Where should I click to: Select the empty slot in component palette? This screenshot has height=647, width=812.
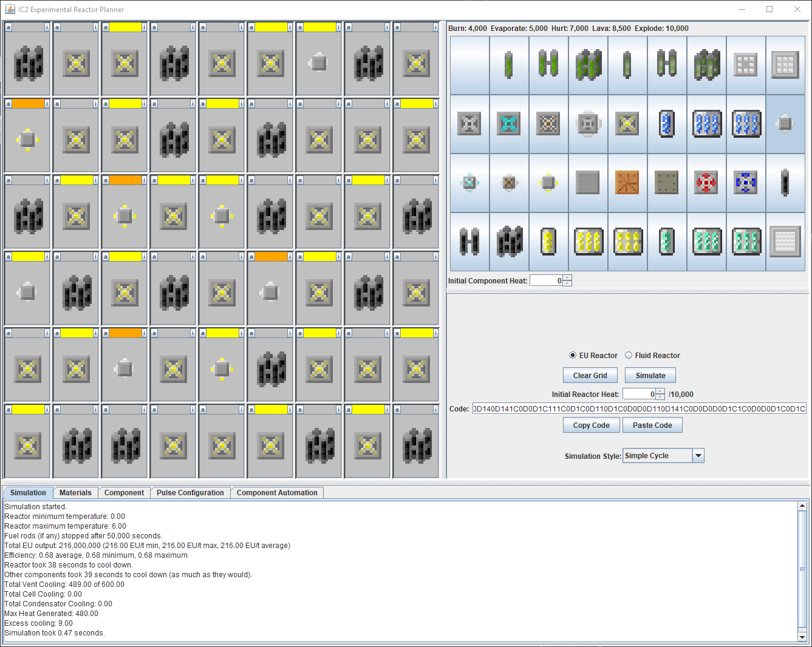[x=469, y=64]
